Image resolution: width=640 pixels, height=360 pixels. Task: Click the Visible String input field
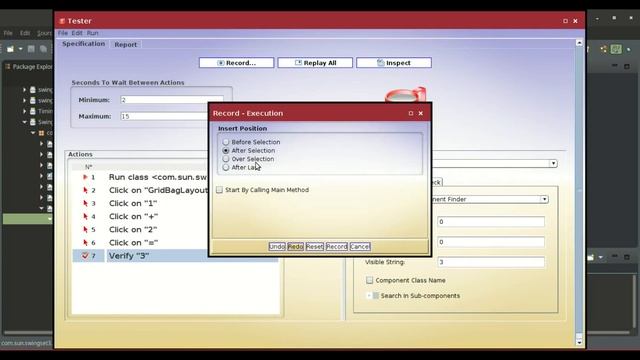[491, 262]
